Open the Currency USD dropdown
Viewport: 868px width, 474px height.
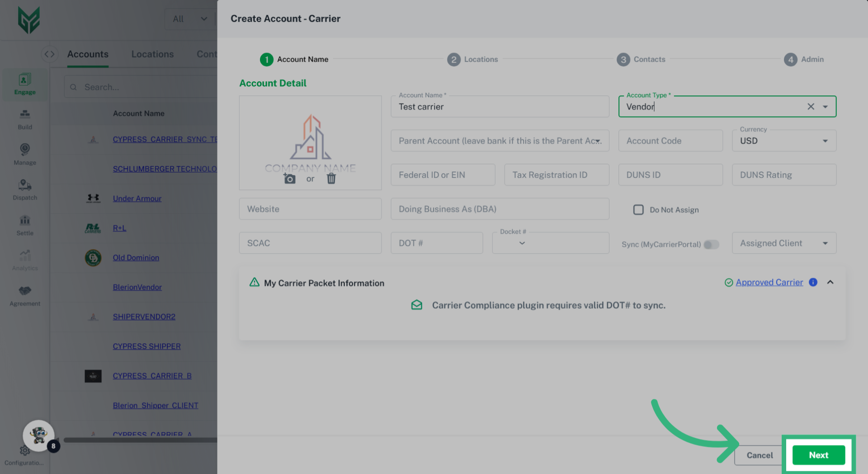[784, 141]
